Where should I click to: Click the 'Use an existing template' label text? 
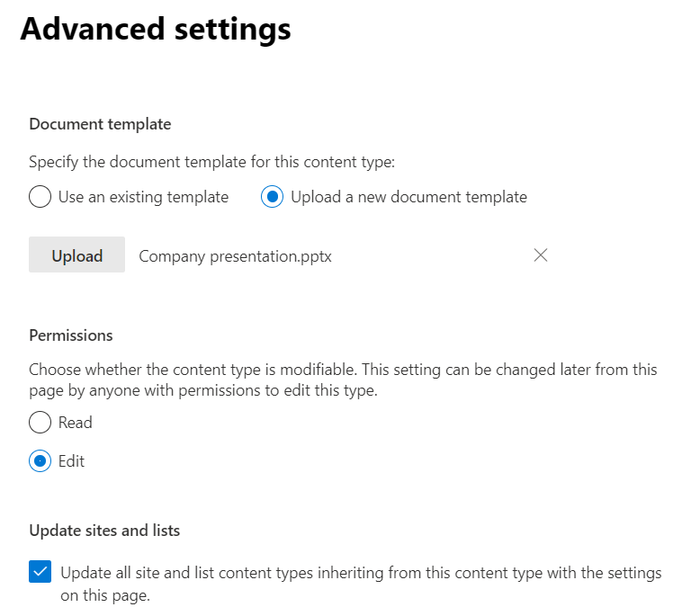[144, 197]
